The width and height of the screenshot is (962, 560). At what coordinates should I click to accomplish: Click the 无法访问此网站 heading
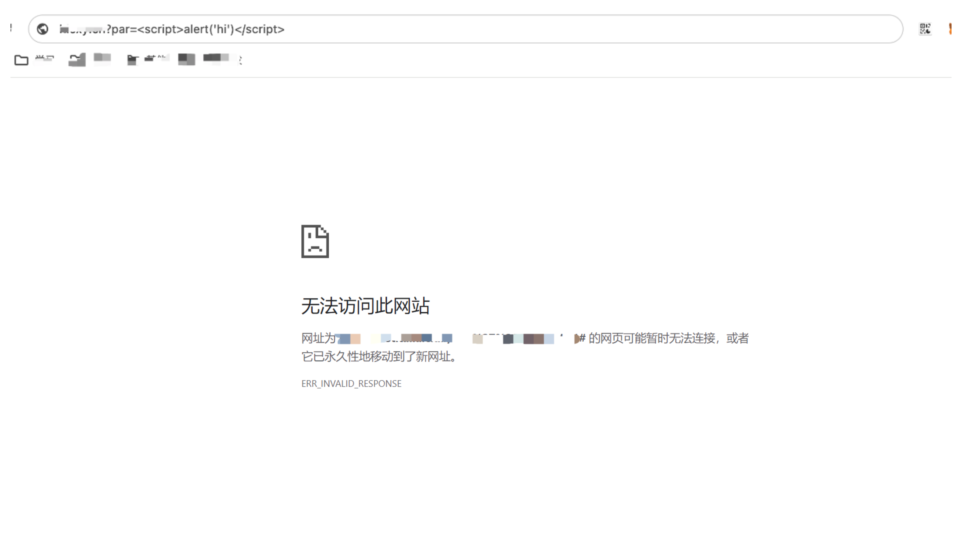[365, 306]
